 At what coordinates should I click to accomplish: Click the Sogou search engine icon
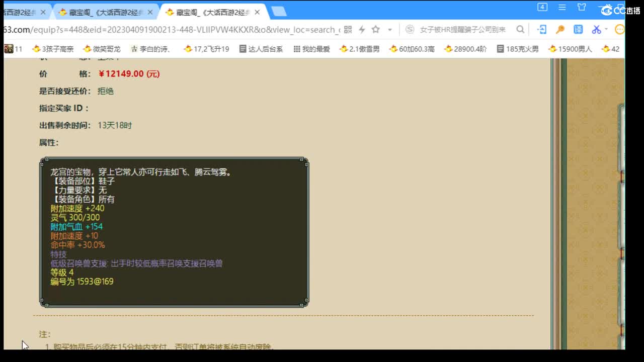tap(410, 30)
